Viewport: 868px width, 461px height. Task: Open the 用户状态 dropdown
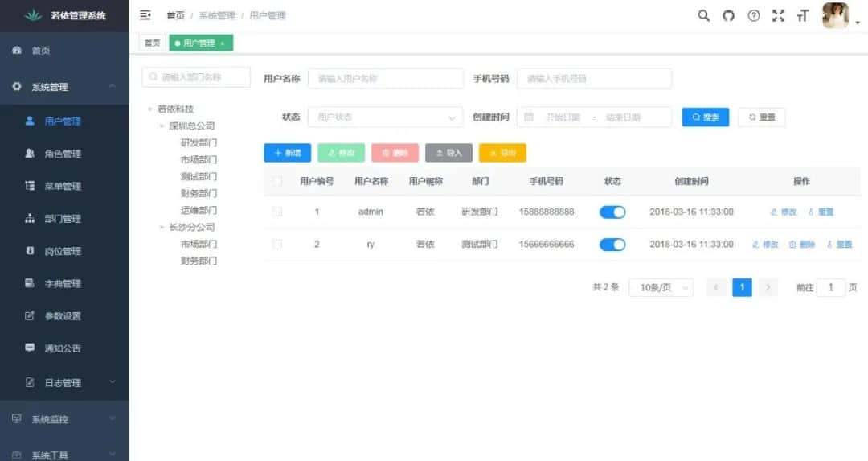[385, 117]
